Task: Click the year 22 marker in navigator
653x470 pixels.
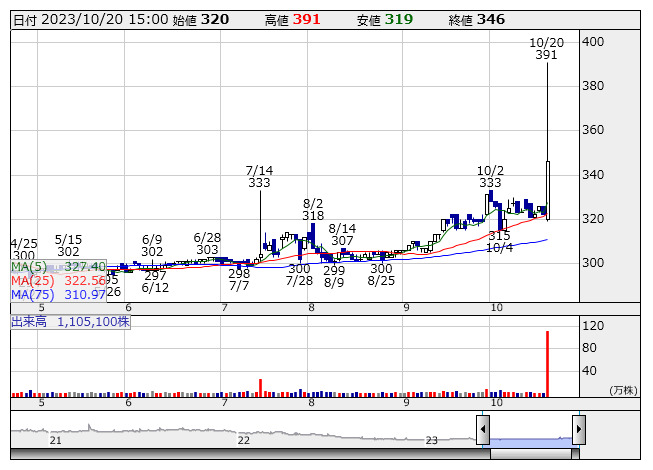Action: (x=244, y=440)
